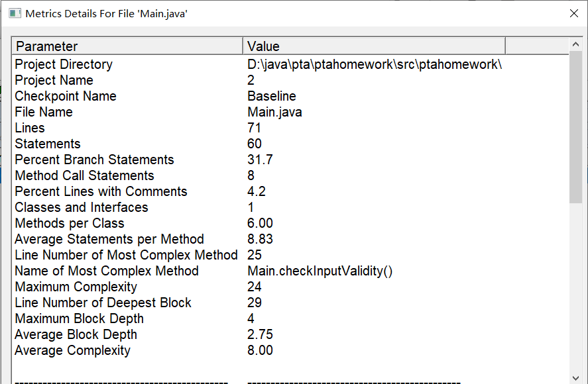Select the Project Directory row
This screenshot has width=588, height=384.
coord(64,64)
